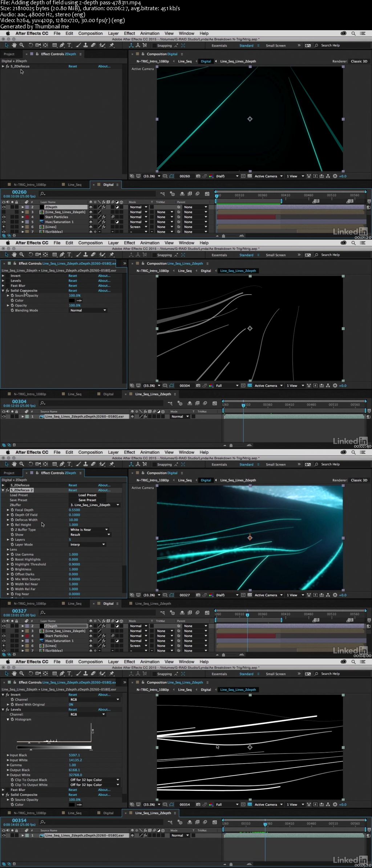Click the Solid Composite color swatch, 00304 frame

point(72,300)
